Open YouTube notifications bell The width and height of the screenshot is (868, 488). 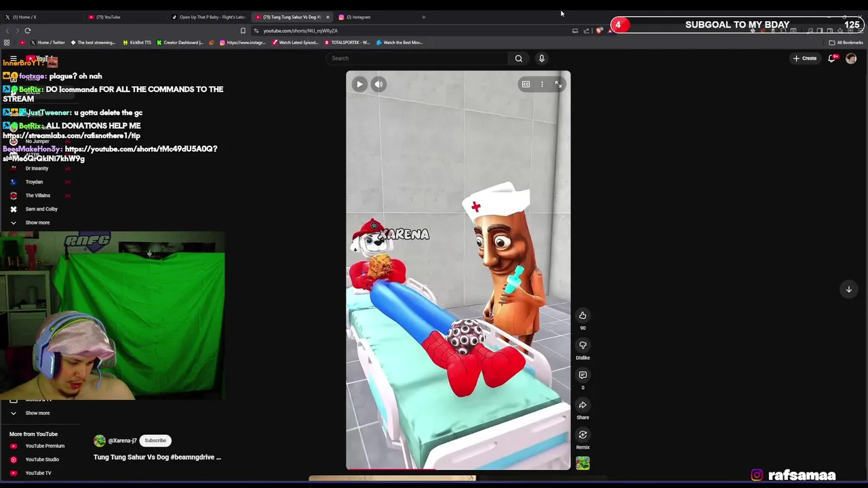[831, 58]
